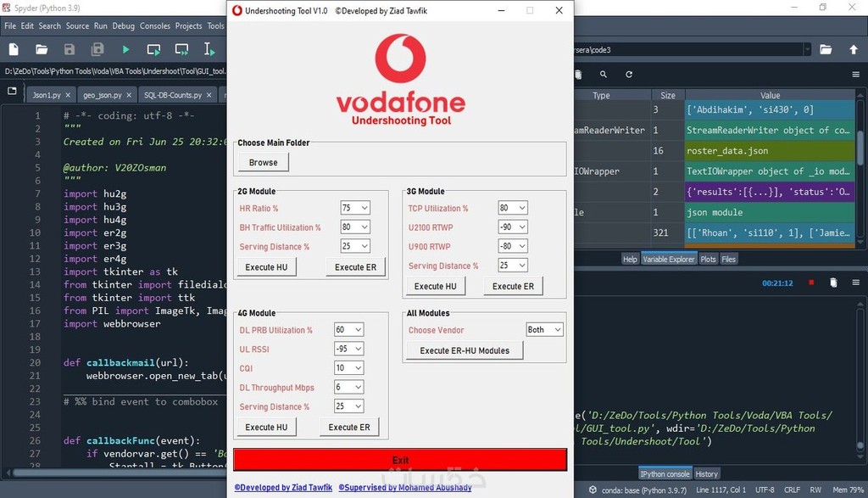868x498 pixels.
Task: Click the New file icon in Spyder toolbar
Action: tap(14, 50)
